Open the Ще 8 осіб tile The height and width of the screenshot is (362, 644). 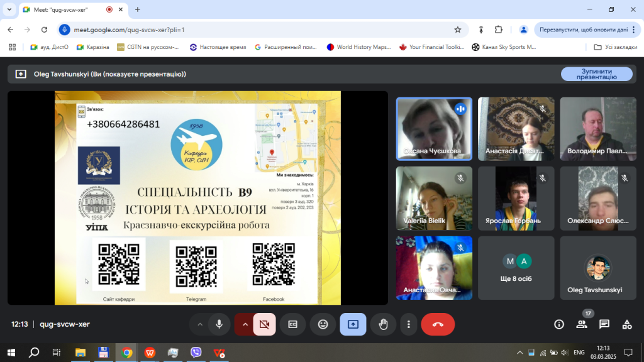click(x=516, y=268)
